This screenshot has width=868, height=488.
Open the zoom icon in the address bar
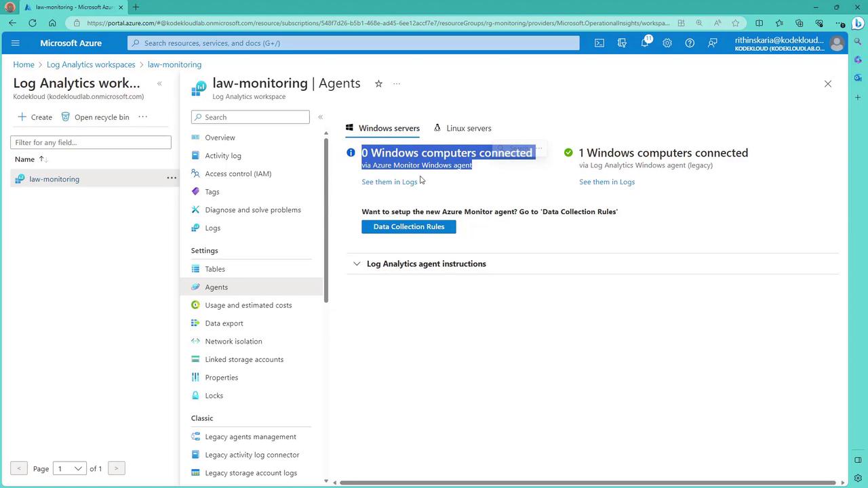[x=699, y=23]
